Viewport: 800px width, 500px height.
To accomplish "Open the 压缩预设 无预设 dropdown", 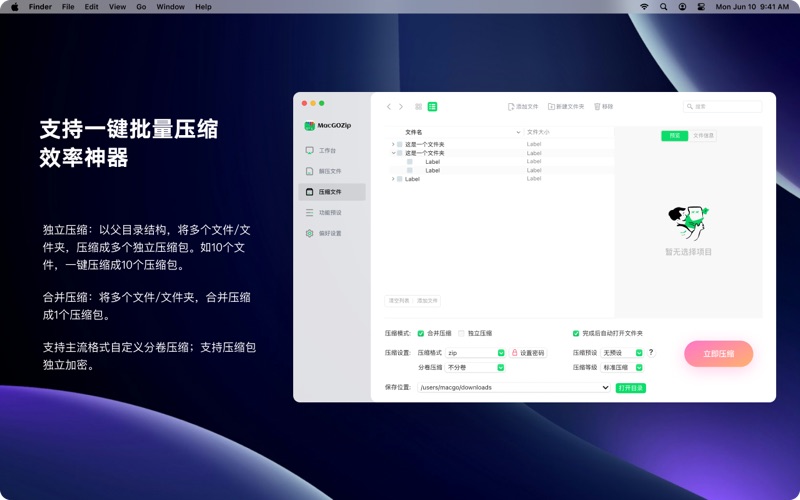I will (622, 353).
